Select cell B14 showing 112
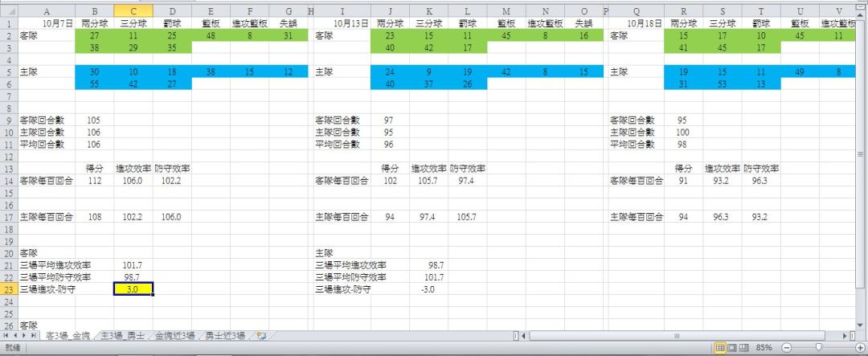This screenshot has height=356, width=868. click(x=95, y=181)
